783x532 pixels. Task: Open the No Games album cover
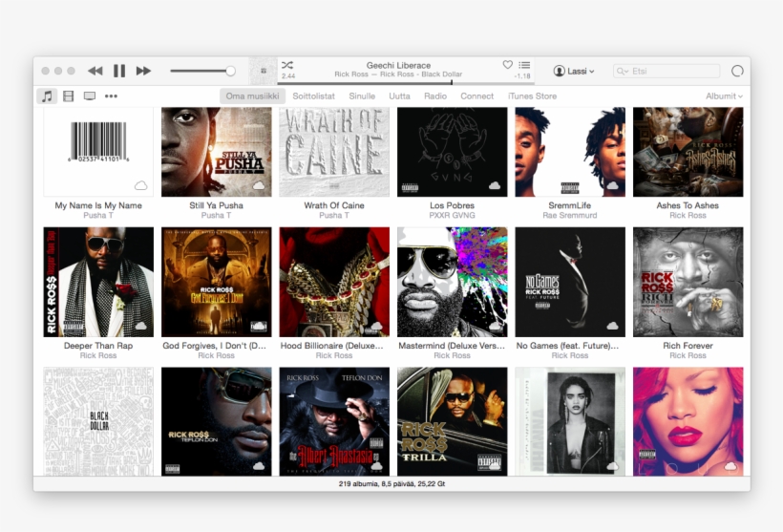tap(570, 282)
